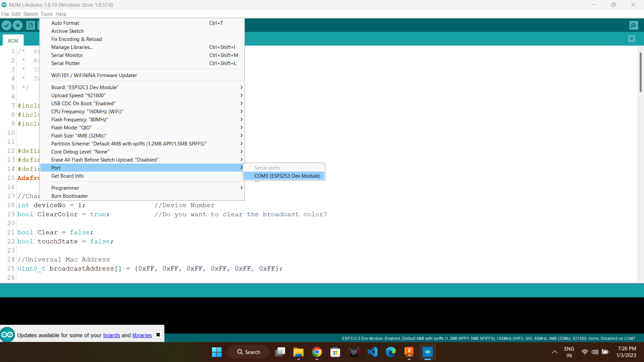Open the Windows Start menu
Viewport: 644px width, 362px height.
coord(217,352)
